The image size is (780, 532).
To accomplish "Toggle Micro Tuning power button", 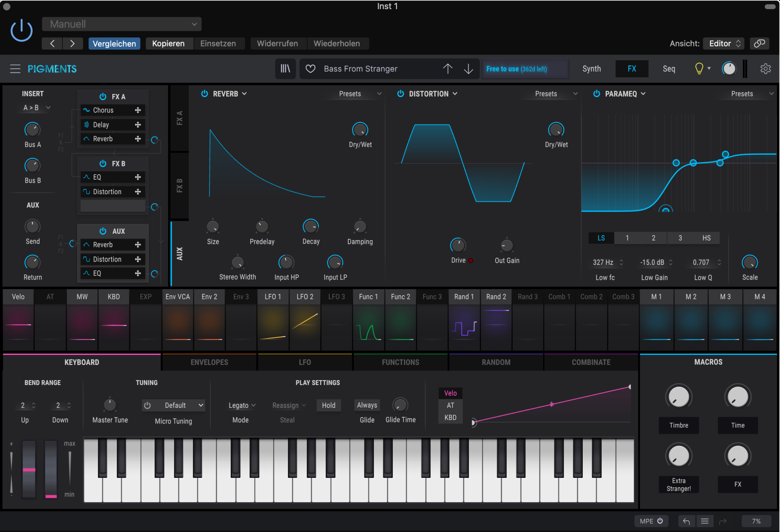I will click(147, 405).
